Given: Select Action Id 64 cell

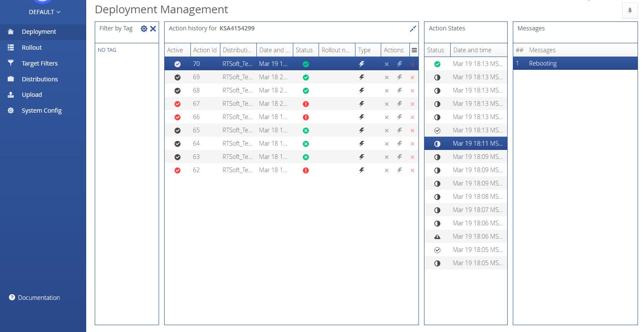Looking at the screenshot, I should pos(205,144).
